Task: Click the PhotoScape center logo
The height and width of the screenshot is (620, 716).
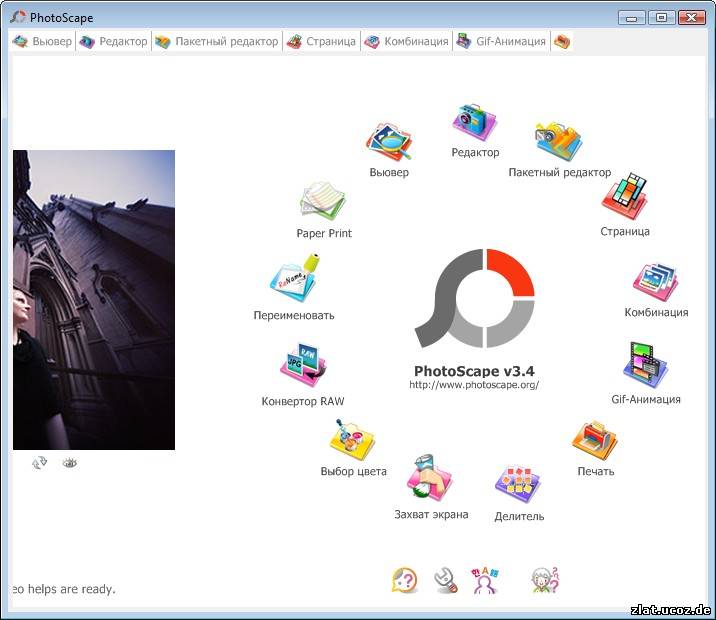Action: pyautogui.click(x=475, y=299)
